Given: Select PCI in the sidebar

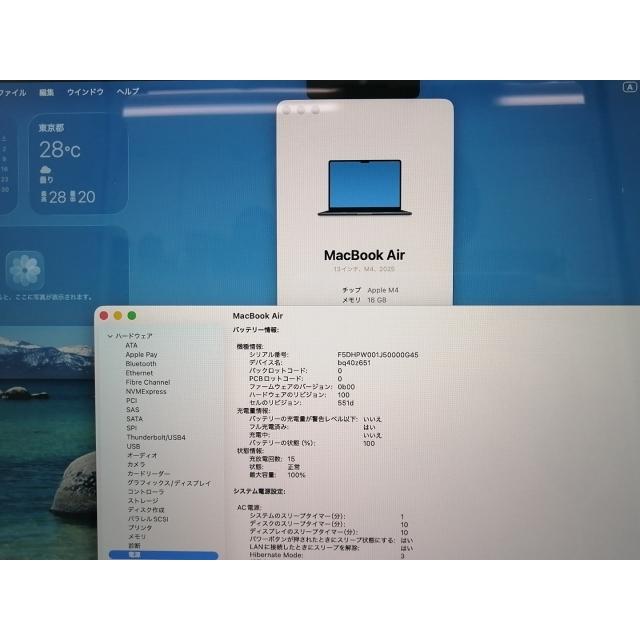Looking at the screenshot, I should pos(131,400).
